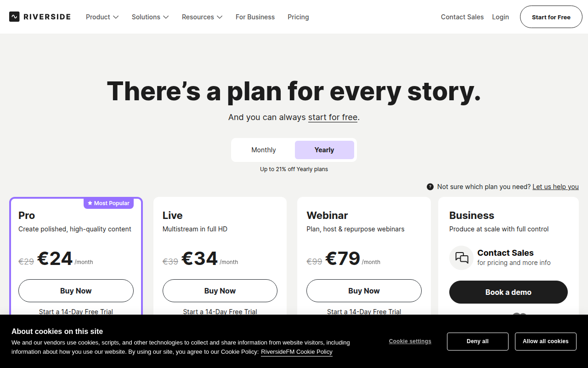Click the question mark help icon
This screenshot has height=368, width=588.
430,187
